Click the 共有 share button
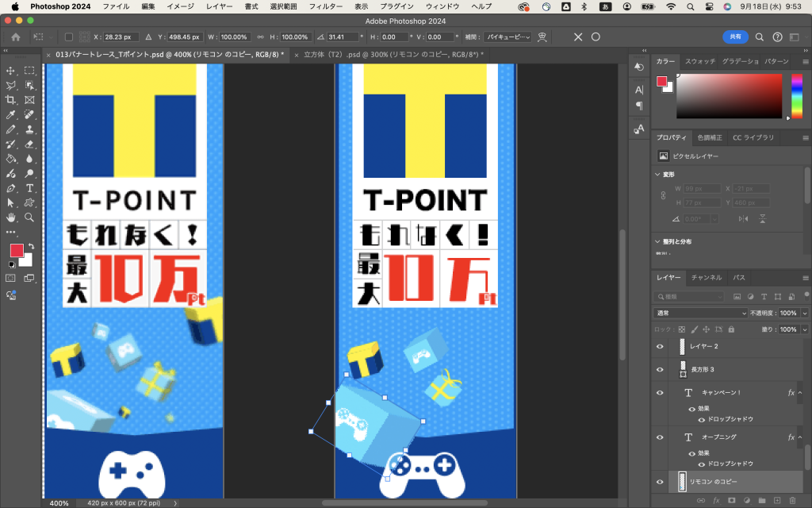This screenshot has width=812, height=508. [735, 37]
